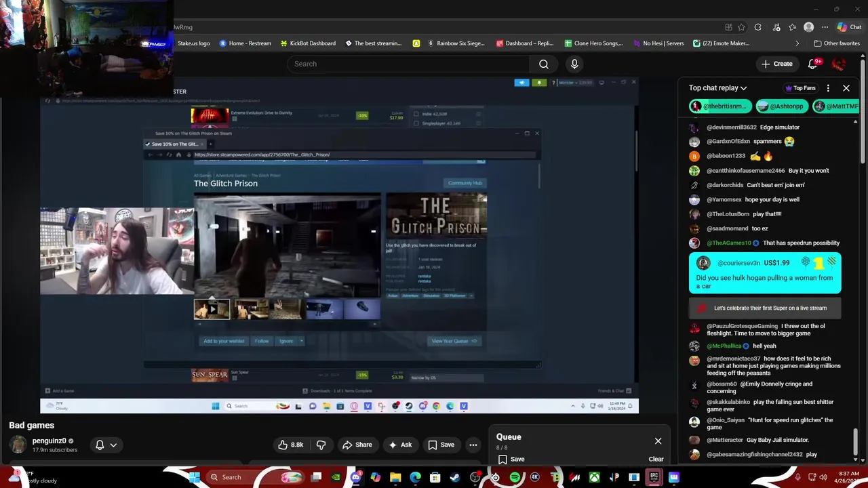Open taskbar clock showing 8:37 AM

849,477
